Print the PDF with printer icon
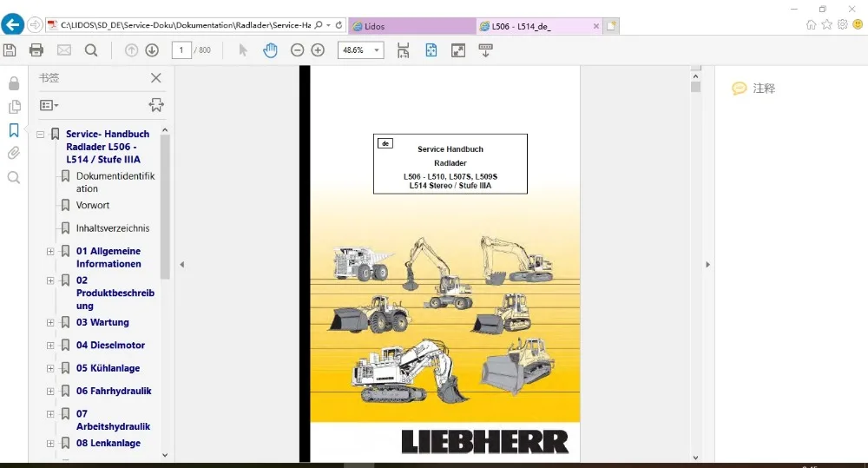Image resolution: width=868 pixels, height=468 pixels. click(x=36, y=50)
